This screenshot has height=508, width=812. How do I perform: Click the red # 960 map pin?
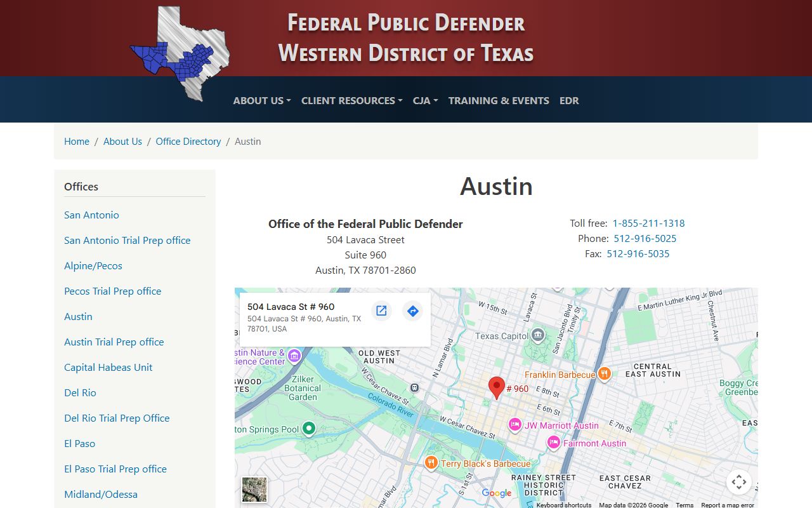(497, 387)
